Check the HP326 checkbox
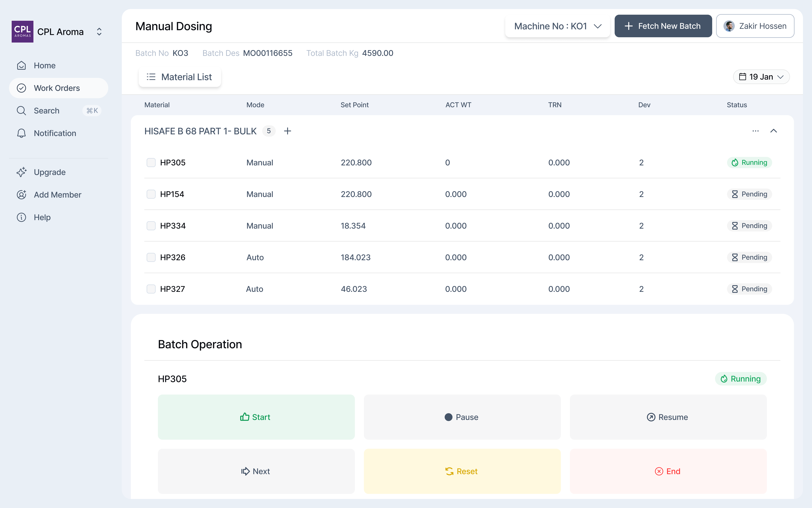 [x=151, y=257]
